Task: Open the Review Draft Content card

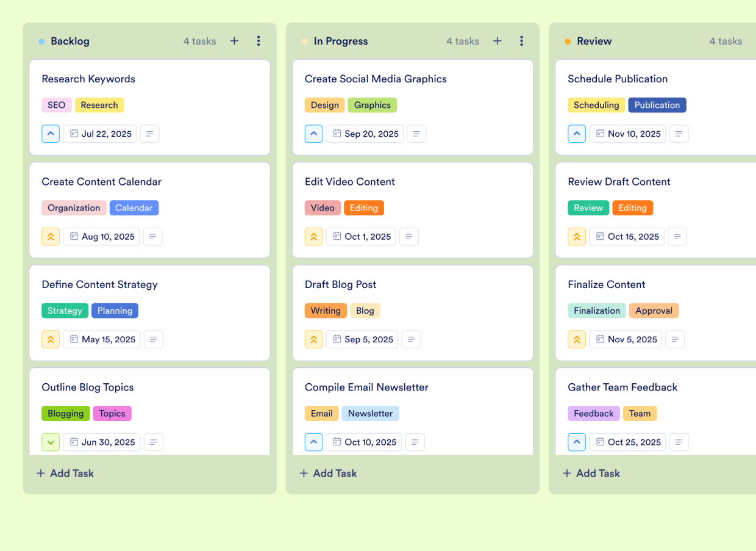Action: (619, 182)
